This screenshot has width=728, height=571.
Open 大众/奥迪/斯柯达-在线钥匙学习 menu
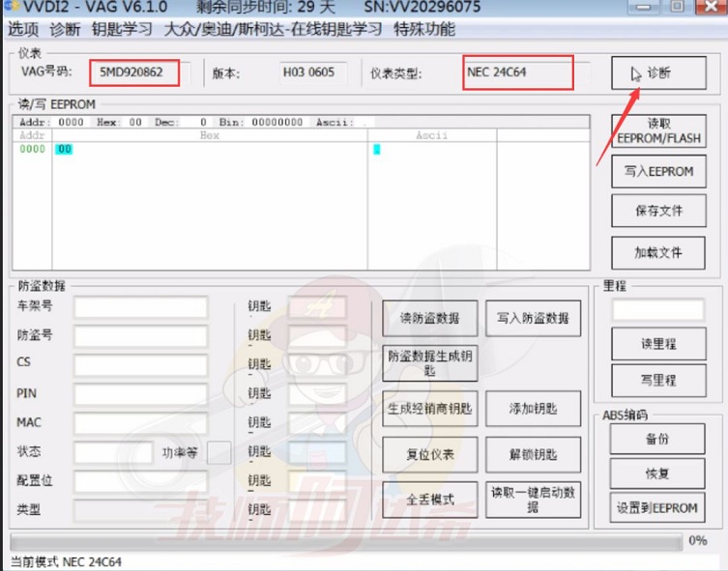click(273, 29)
